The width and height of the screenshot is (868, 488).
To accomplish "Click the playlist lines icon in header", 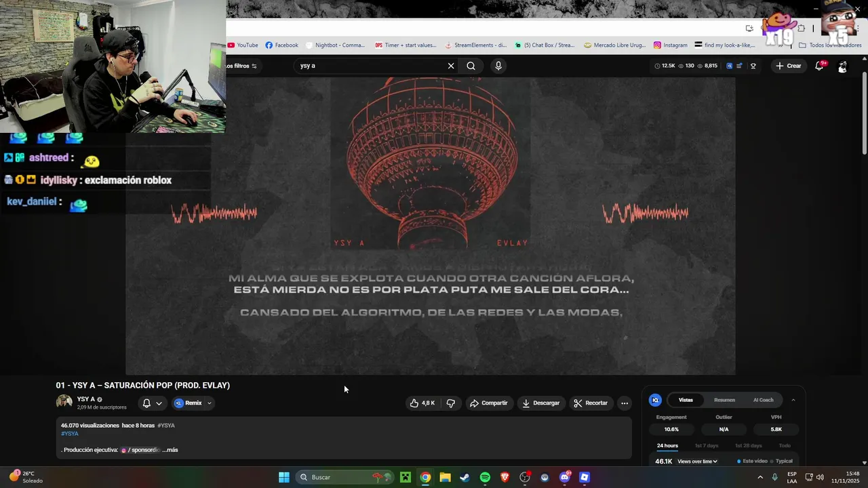I will coord(740,66).
